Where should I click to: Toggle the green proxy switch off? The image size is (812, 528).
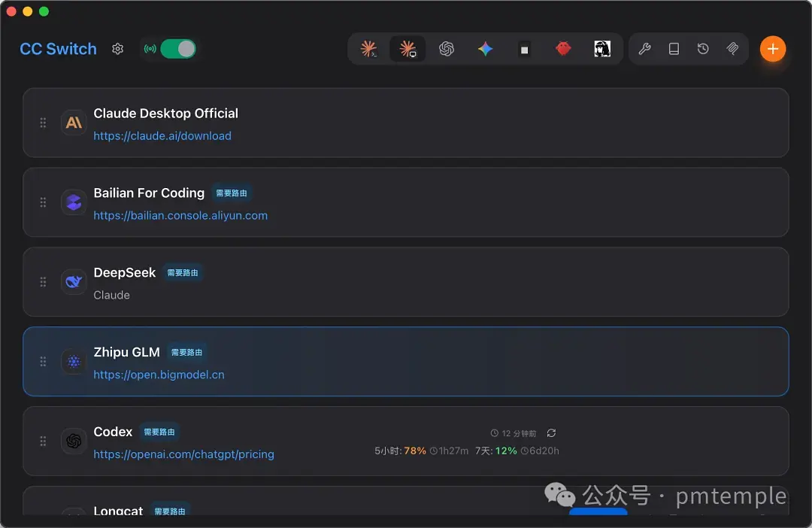point(178,49)
